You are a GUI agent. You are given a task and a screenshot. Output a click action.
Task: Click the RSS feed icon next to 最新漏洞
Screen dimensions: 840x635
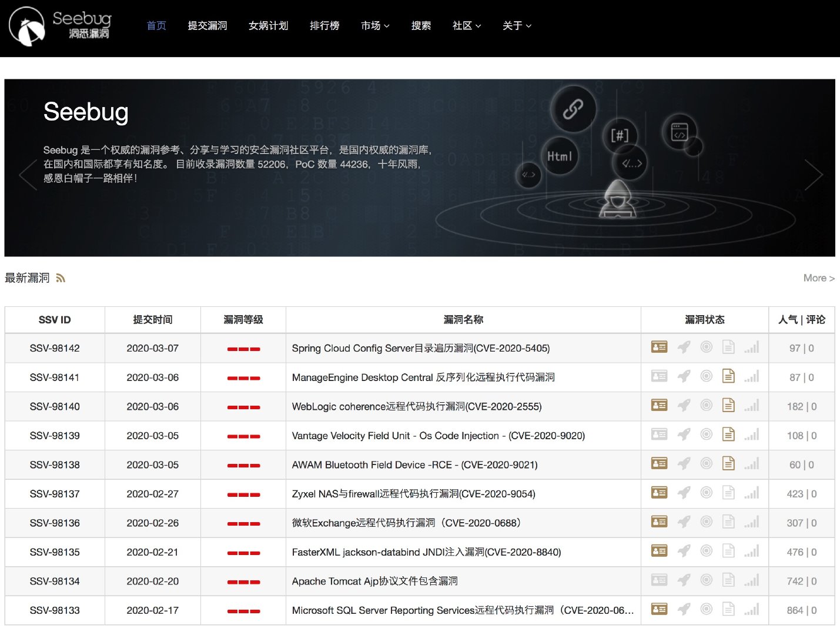pos(61,278)
